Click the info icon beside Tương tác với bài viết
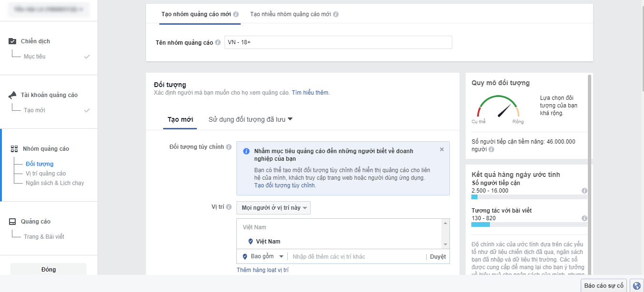Viewport: 644px width, 292px height. point(585,218)
